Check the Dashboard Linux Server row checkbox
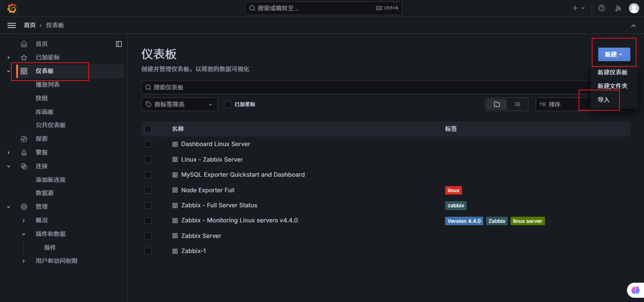644x302 pixels. tap(148, 144)
